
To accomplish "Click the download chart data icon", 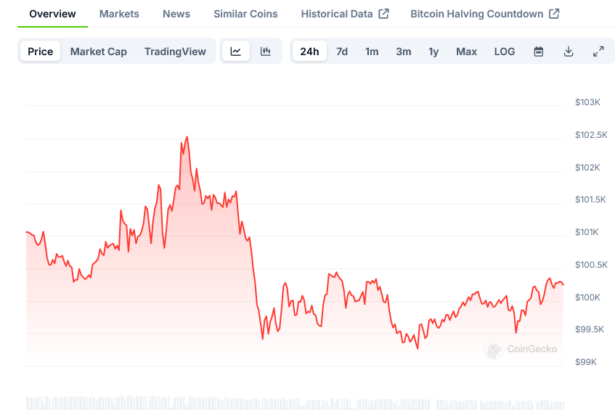I will (x=568, y=51).
